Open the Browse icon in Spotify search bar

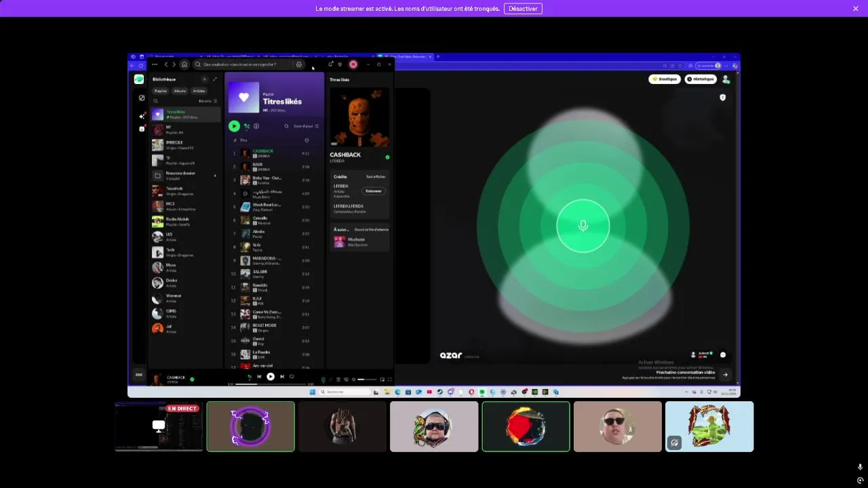(299, 64)
